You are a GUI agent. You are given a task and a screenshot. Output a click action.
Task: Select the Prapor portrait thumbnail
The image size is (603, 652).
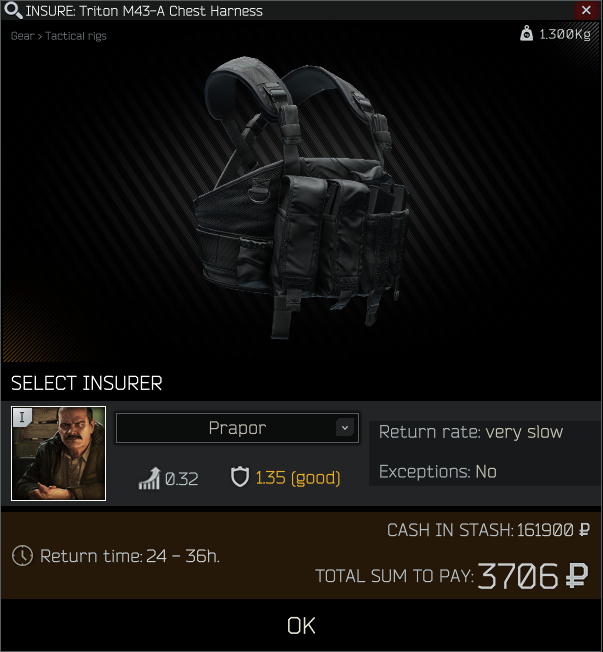tap(59, 454)
